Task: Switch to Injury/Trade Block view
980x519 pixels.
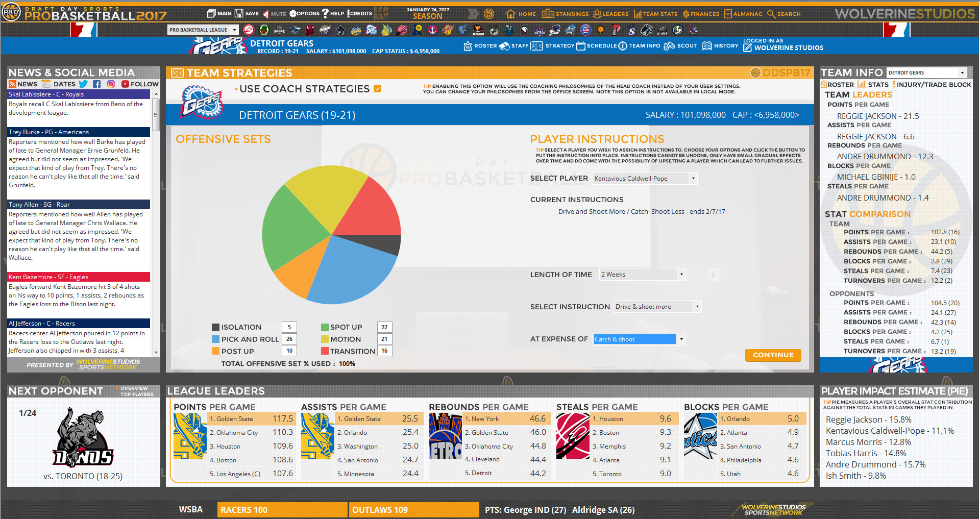Action: tap(934, 85)
